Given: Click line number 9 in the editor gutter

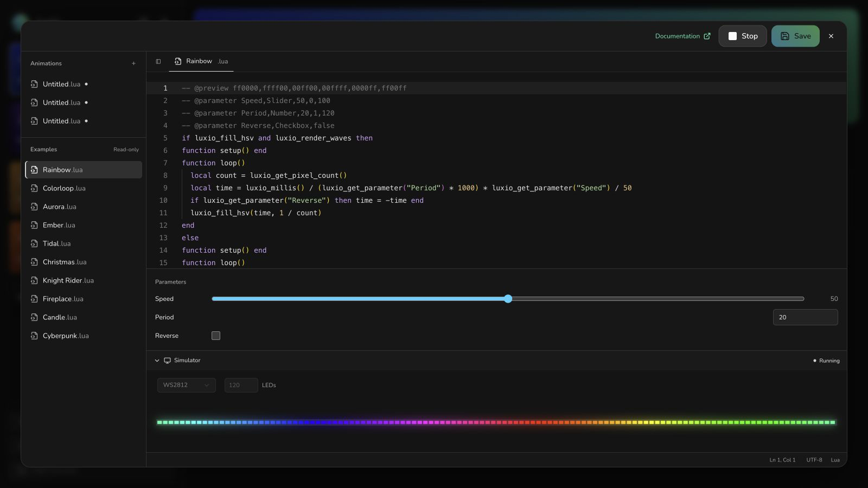Looking at the screenshot, I should pyautogui.click(x=165, y=188).
